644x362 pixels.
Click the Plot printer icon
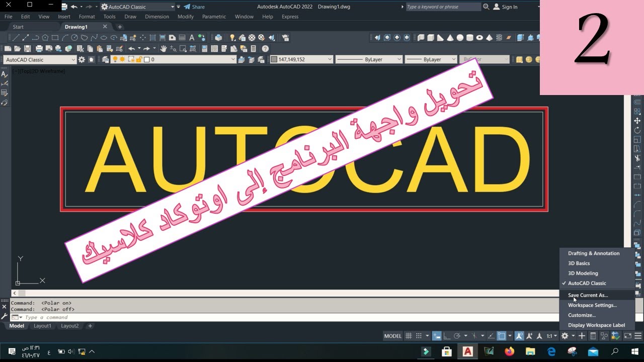point(39,49)
